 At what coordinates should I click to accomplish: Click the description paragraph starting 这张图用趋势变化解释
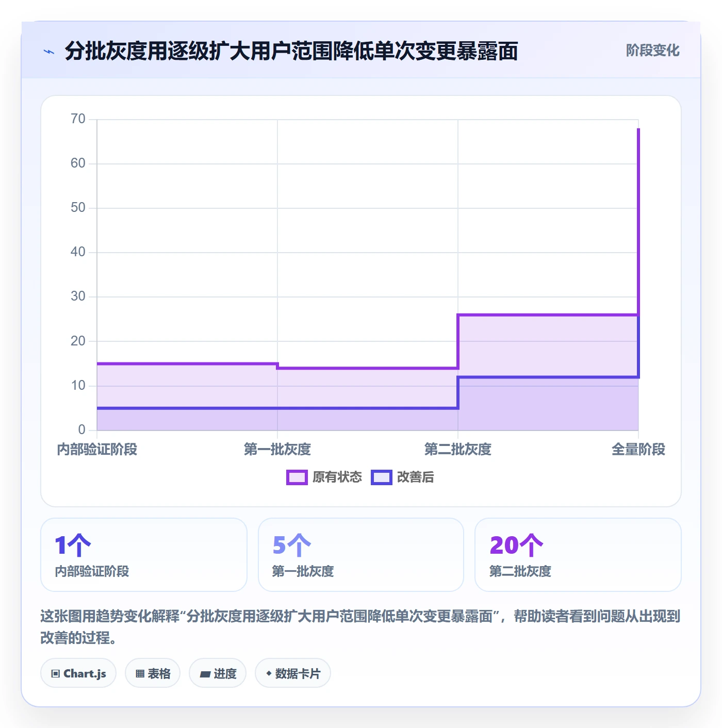360,627
